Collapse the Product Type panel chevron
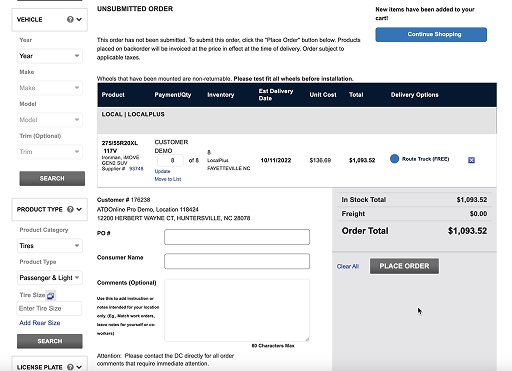 [x=79, y=209]
